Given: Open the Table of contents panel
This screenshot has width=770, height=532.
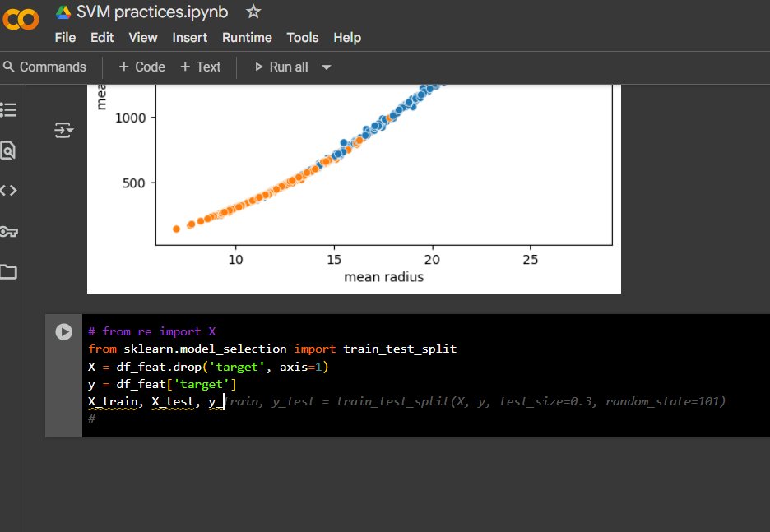Looking at the screenshot, I should click(x=11, y=110).
